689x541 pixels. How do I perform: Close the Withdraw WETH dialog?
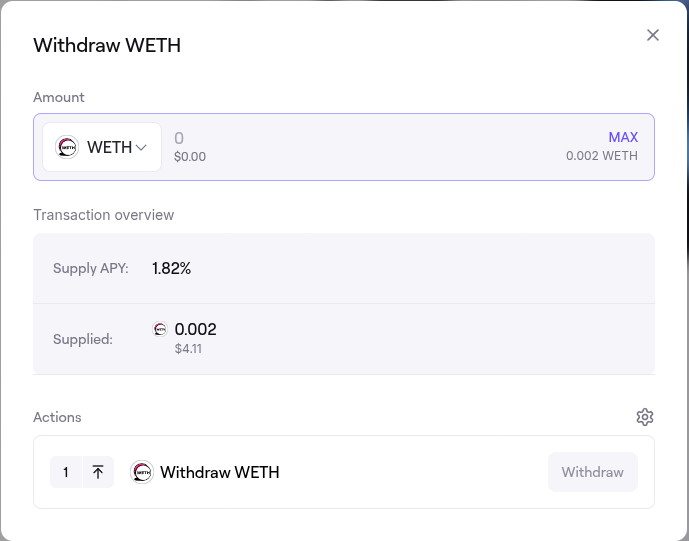point(653,35)
